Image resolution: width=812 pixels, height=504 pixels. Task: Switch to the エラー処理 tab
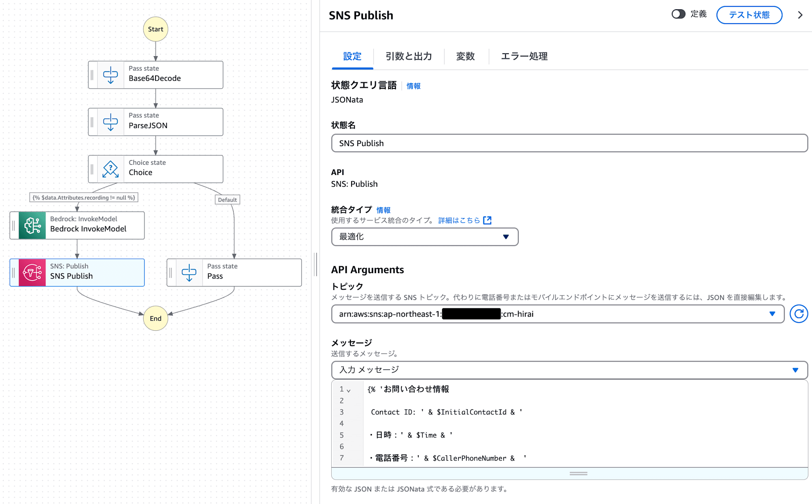pos(524,56)
